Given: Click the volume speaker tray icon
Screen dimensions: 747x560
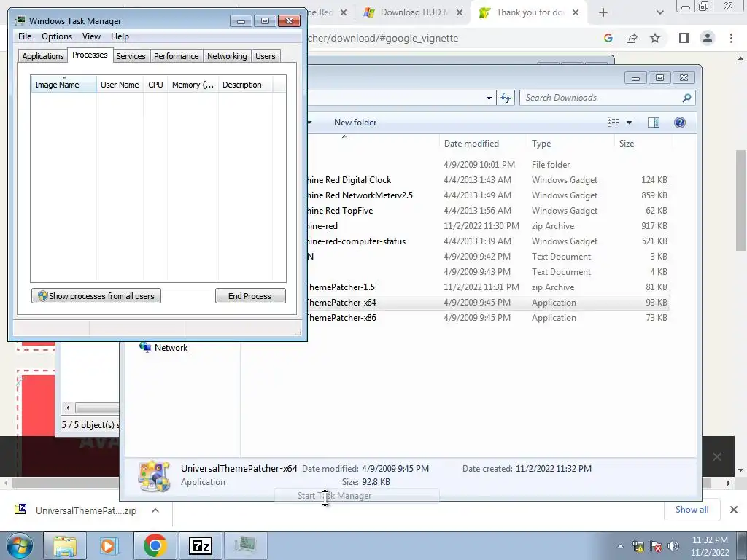Looking at the screenshot, I should pyautogui.click(x=673, y=546).
